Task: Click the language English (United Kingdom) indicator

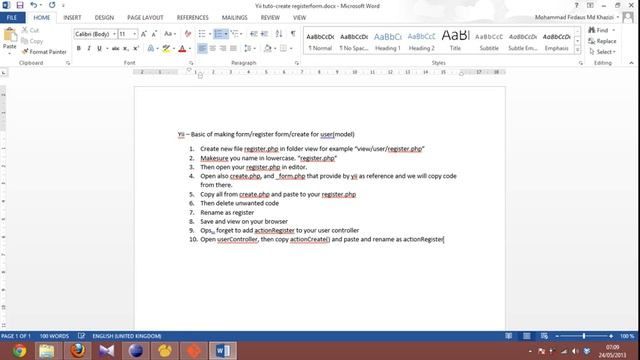Action: tap(127, 336)
